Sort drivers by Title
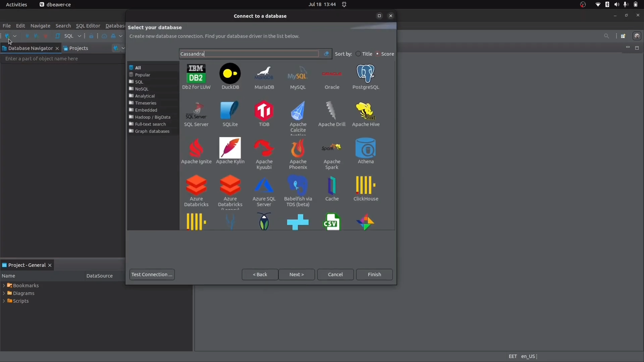Image resolution: width=644 pixels, height=362 pixels. tap(364, 54)
